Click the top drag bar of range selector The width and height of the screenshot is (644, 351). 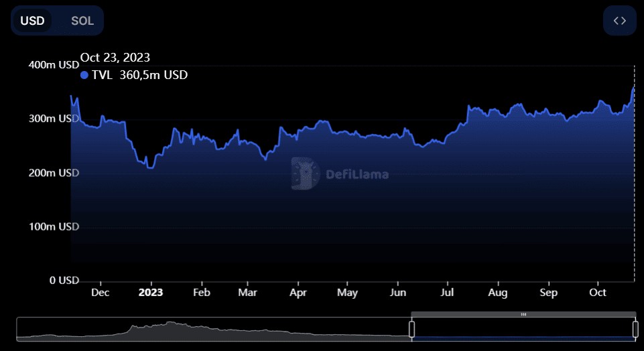coord(523,314)
